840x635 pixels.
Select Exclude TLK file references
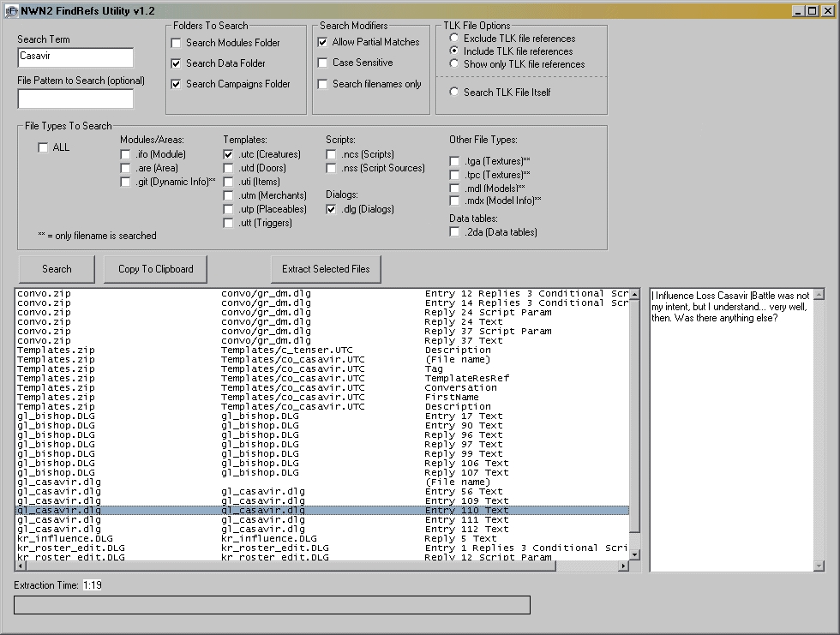tap(454, 39)
